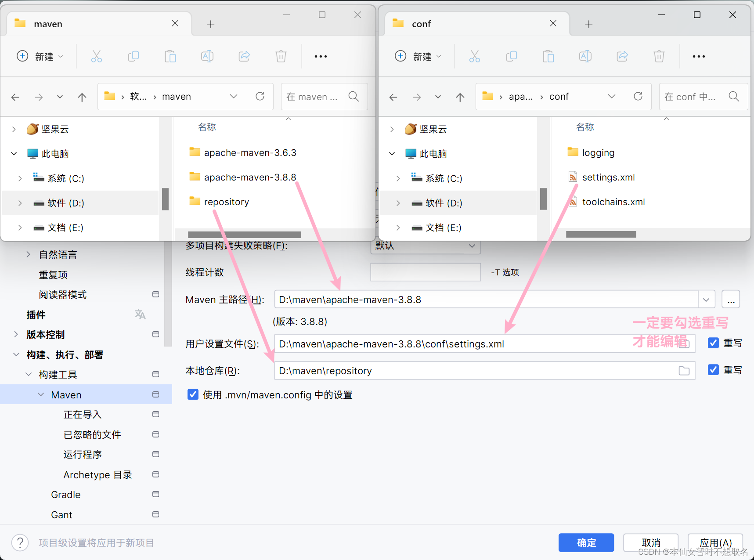Open 多项目构建失败策略 dropdown showing 默认
The image size is (754, 560).
point(426,246)
